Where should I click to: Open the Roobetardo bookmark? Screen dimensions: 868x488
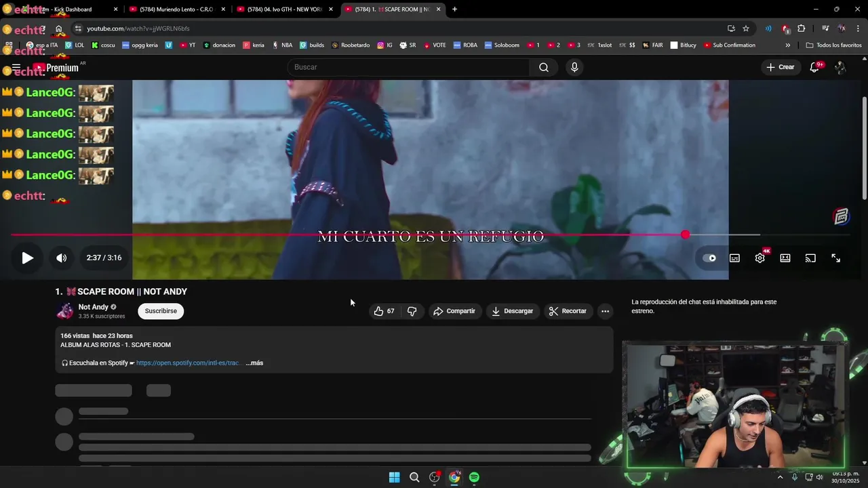coord(350,45)
